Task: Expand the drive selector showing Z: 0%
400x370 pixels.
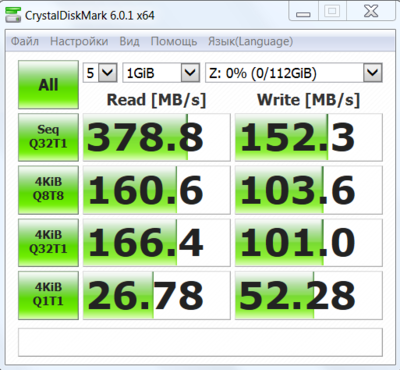Action: [x=294, y=73]
